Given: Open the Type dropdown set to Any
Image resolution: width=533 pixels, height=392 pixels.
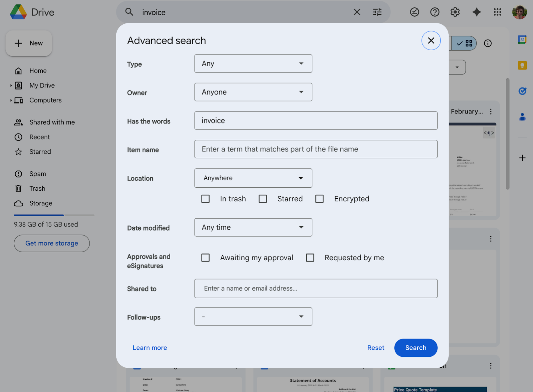Looking at the screenshot, I should [253, 64].
